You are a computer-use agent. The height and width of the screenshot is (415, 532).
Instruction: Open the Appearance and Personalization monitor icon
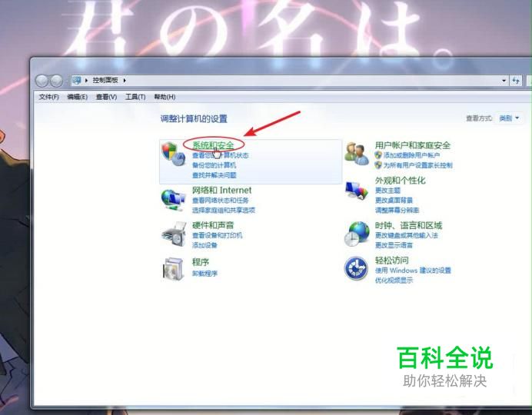coord(357,191)
